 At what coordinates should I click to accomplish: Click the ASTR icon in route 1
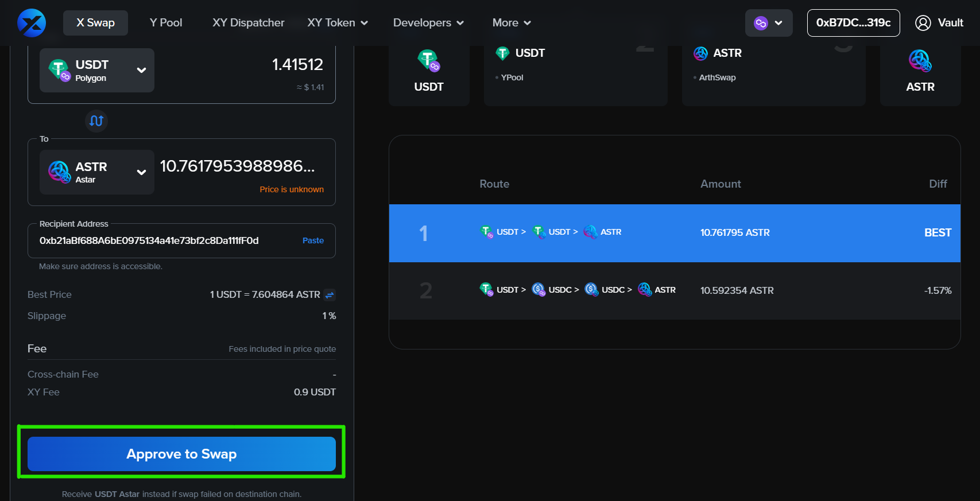click(590, 232)
